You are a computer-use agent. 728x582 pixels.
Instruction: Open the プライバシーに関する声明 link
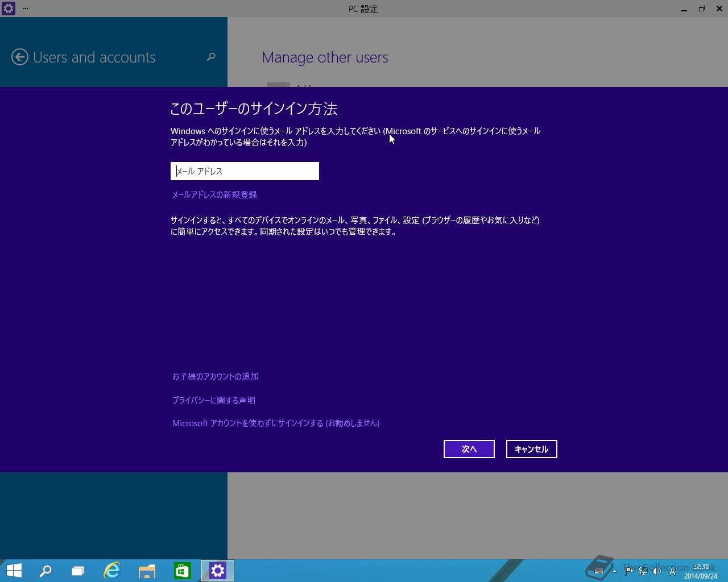click(214, 400)
